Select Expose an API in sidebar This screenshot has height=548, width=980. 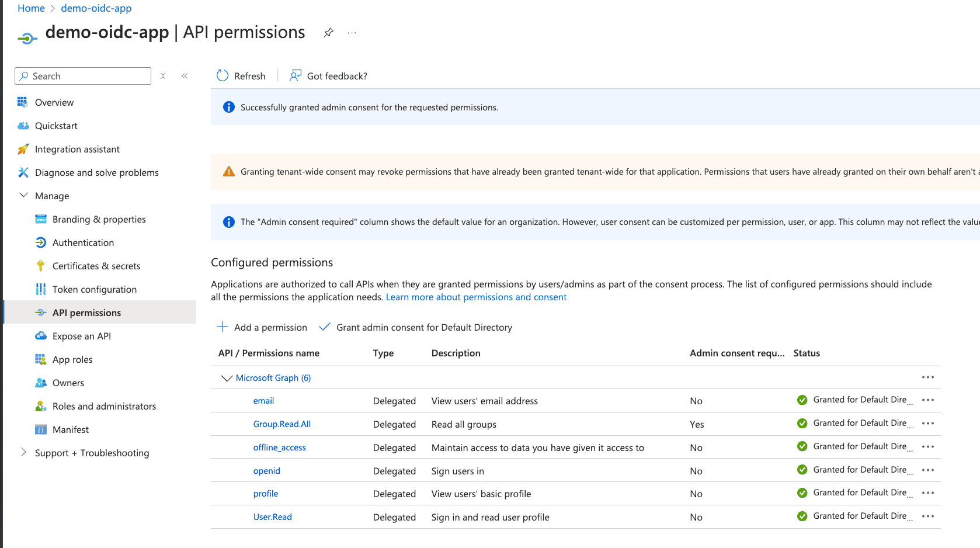tap(81, 335)
